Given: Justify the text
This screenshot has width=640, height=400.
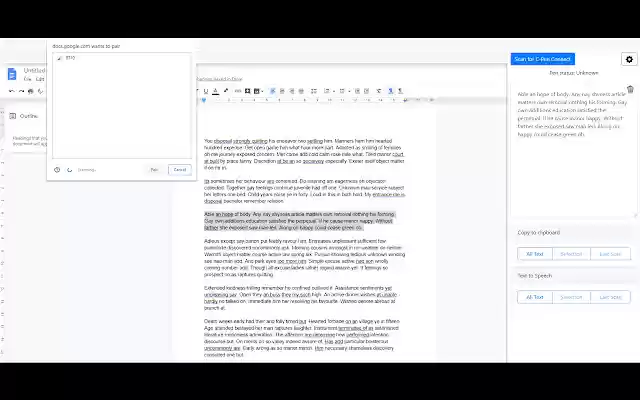Looking at the screenshot, I should pyautogui.click(x=301, y=91).
